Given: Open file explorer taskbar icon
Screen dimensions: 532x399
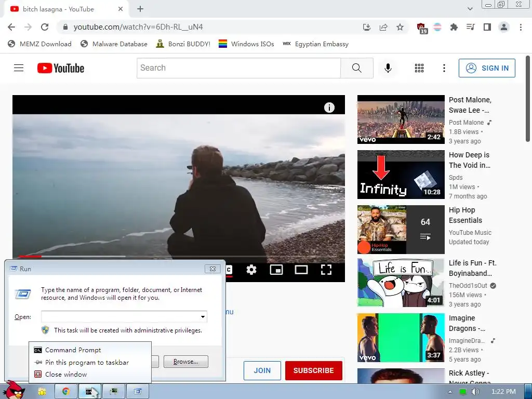Looking at the screenshot, I should tap(42, 392).
